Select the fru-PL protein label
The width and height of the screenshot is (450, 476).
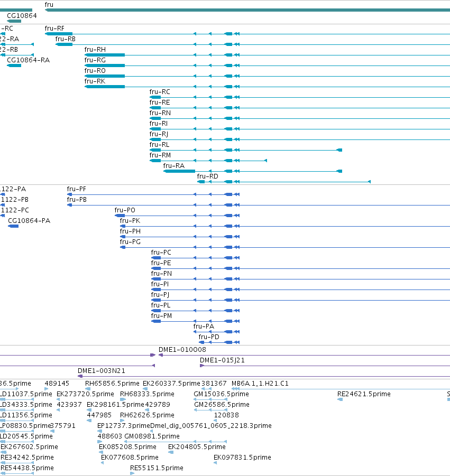pyautogui.click(x=161, y=305)
